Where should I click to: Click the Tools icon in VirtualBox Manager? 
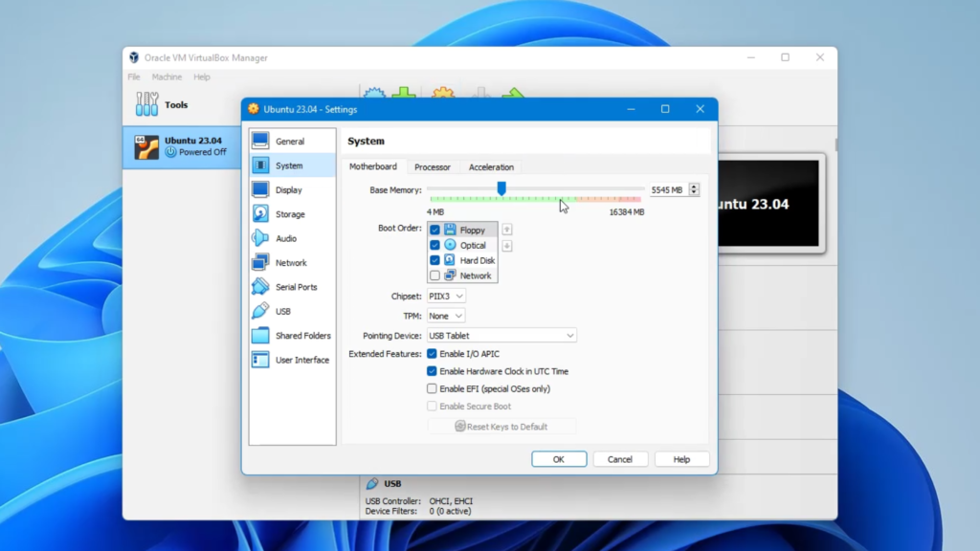click(146, 104)
